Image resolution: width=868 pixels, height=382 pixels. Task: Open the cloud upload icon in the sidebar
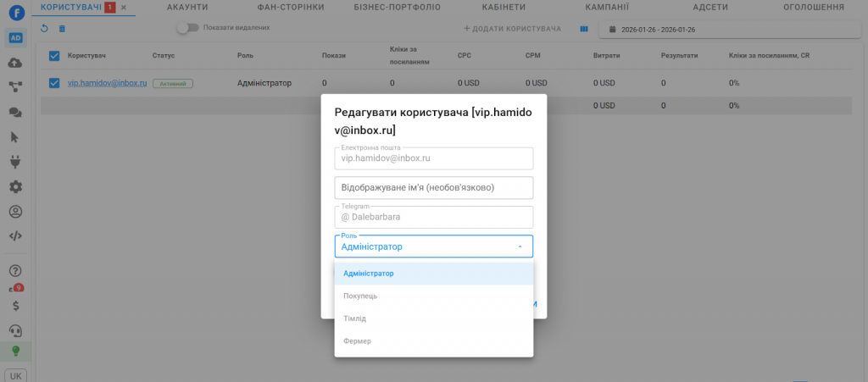tap(15, 63)
